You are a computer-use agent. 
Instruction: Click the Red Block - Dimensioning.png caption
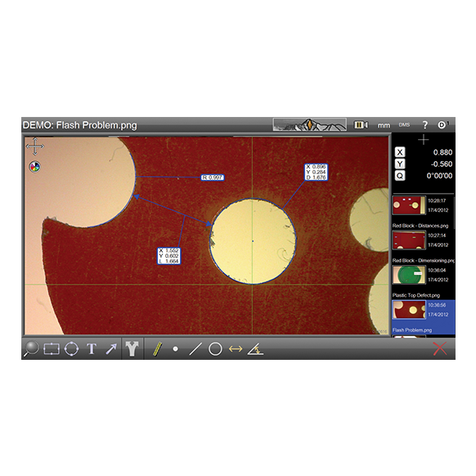(x=424, y=260)
